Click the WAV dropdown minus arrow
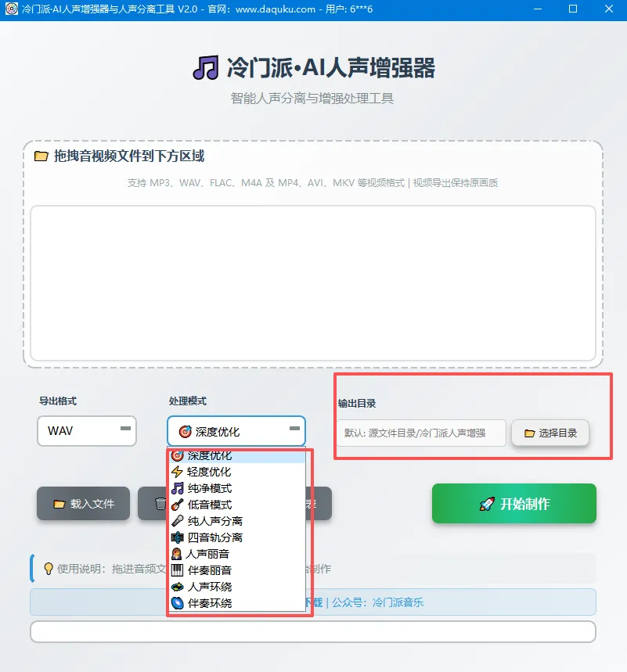This screenshot has height=672, width=627. click(125, 429)
